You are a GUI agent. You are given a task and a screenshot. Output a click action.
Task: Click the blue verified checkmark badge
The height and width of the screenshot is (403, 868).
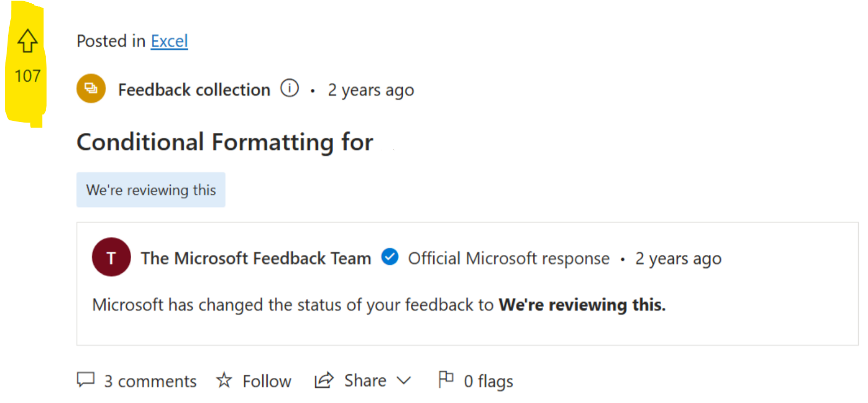point(390,257)
